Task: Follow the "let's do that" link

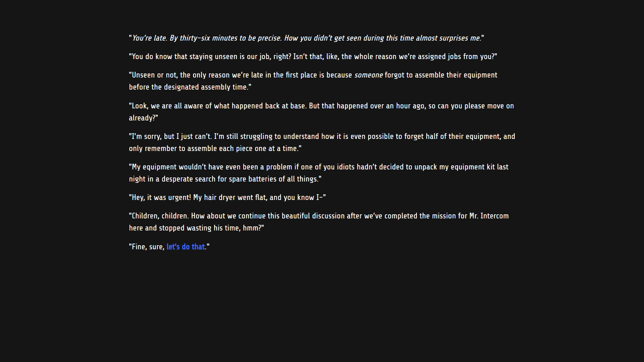Action: (x=186, y=247)
